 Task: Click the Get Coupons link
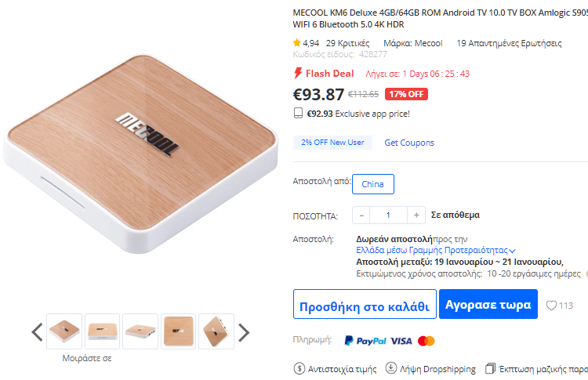pyautogui.click(x=409, y=143)
